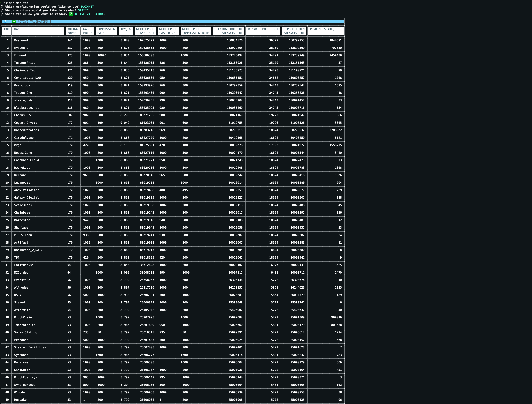Select the Coinbase Cloud validator row name
532x404 pixels.
click(x=26, y=160)
